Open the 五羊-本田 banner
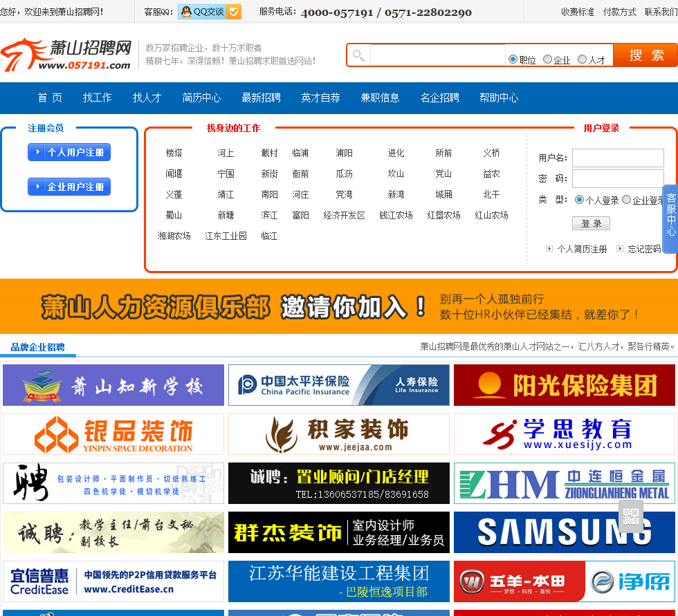 coord(565,581)
